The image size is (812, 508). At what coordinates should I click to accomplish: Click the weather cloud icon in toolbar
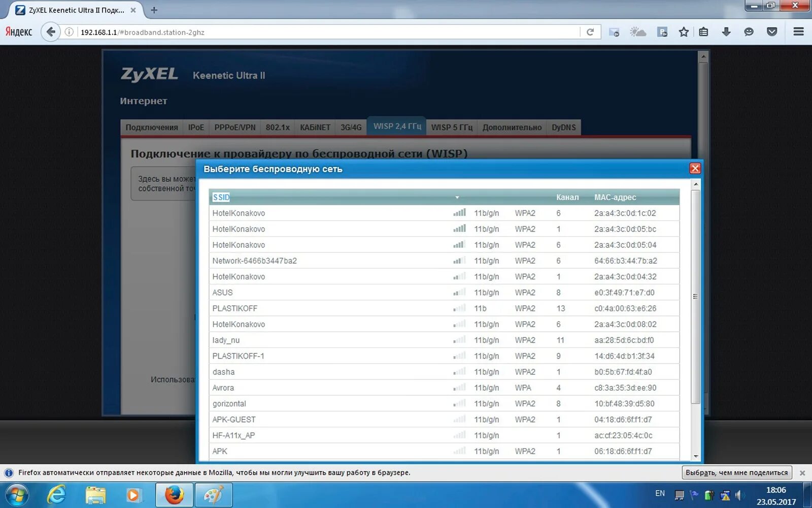click(x=638, y=32)
